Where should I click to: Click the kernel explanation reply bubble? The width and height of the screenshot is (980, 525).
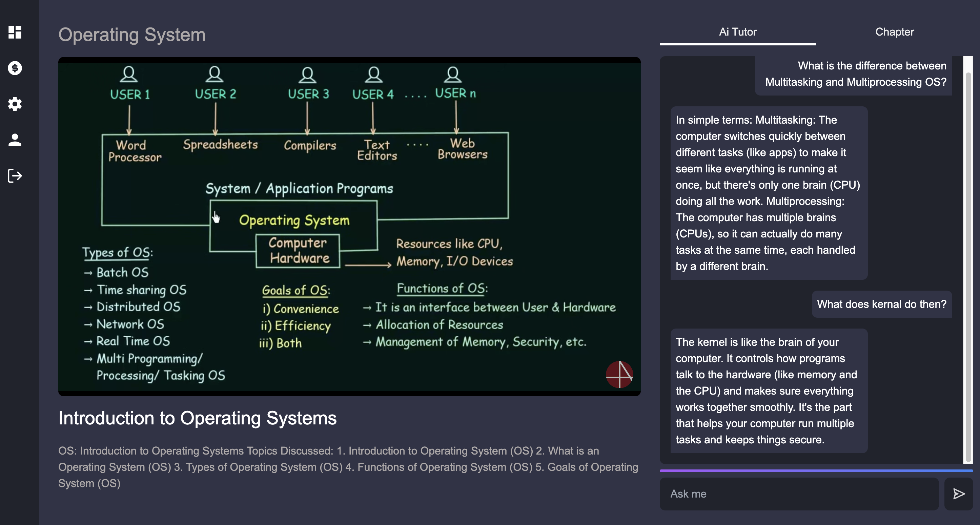(x=769, y=391)
